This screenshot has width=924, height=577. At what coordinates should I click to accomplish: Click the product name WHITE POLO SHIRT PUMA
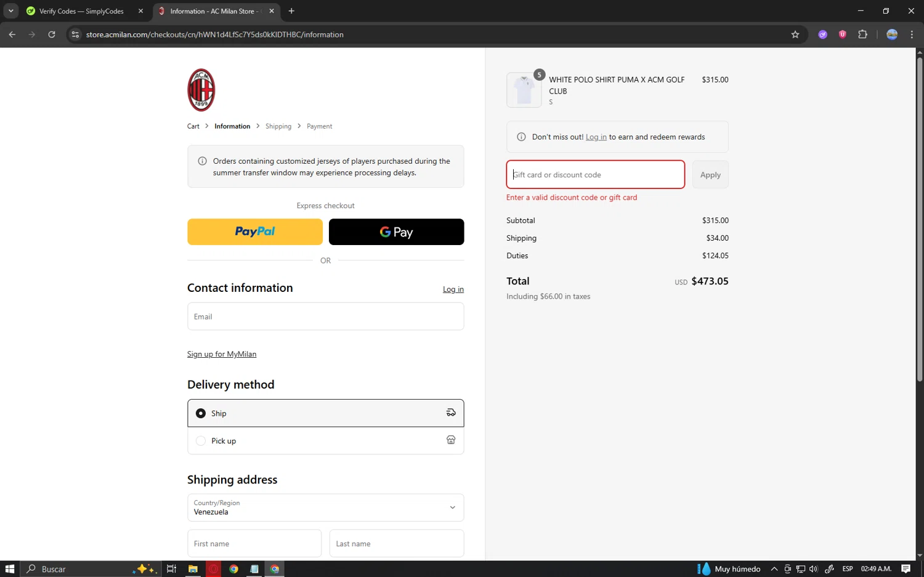tap(617, 85)
